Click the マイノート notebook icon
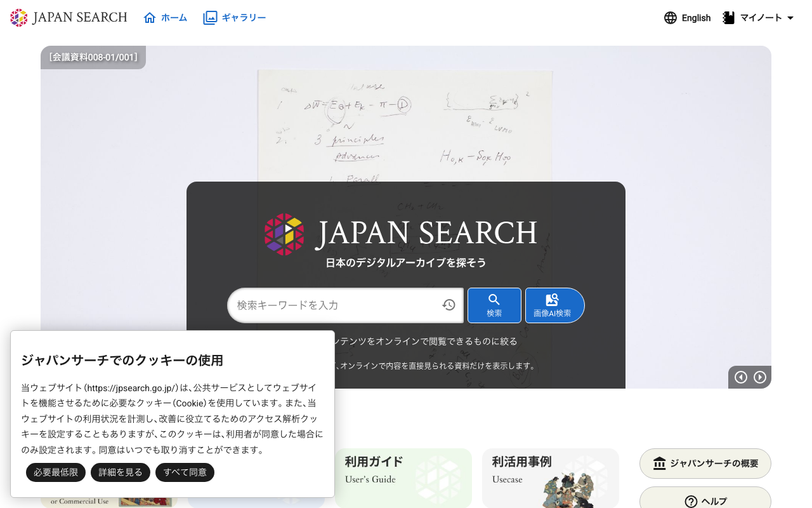 click(727, 17)
